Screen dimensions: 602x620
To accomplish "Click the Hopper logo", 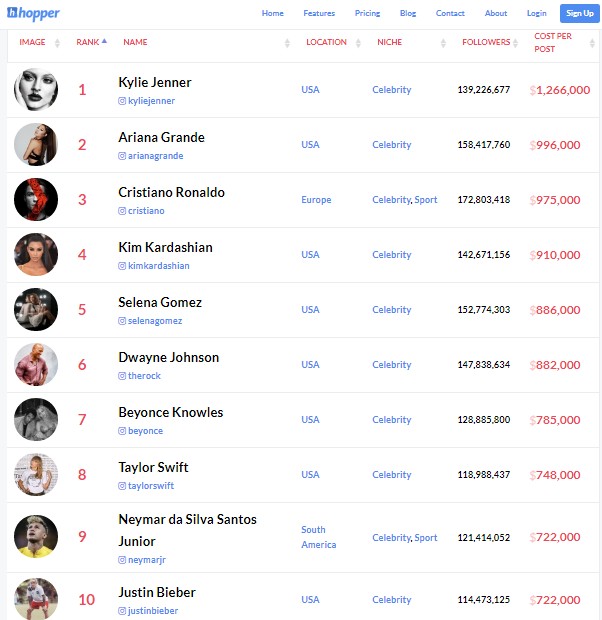I will [x=33, y=13].
